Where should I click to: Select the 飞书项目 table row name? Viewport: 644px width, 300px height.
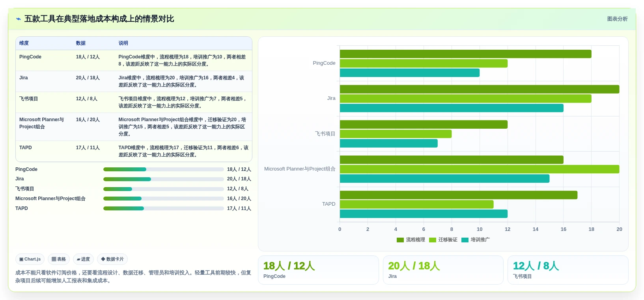click(x=29, y=99)
